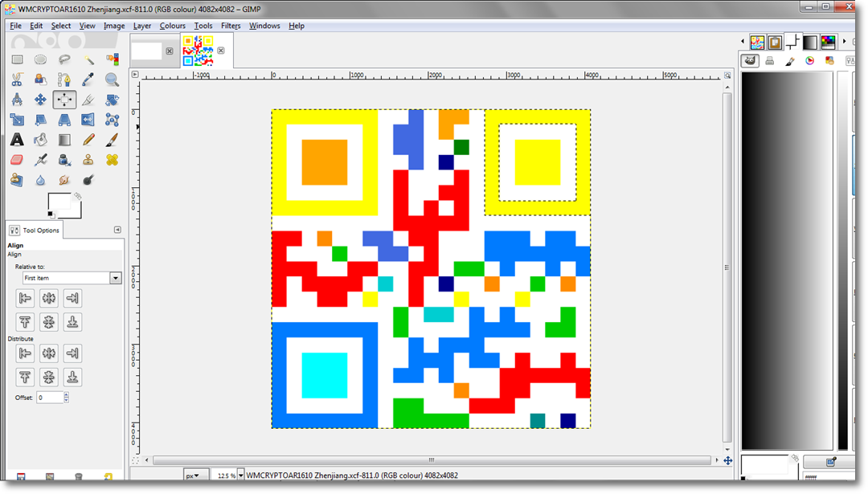Select the Zoom magnifier tool in toolbox
868x494 pixels.
pyautogui.click(x=112, y=80)
